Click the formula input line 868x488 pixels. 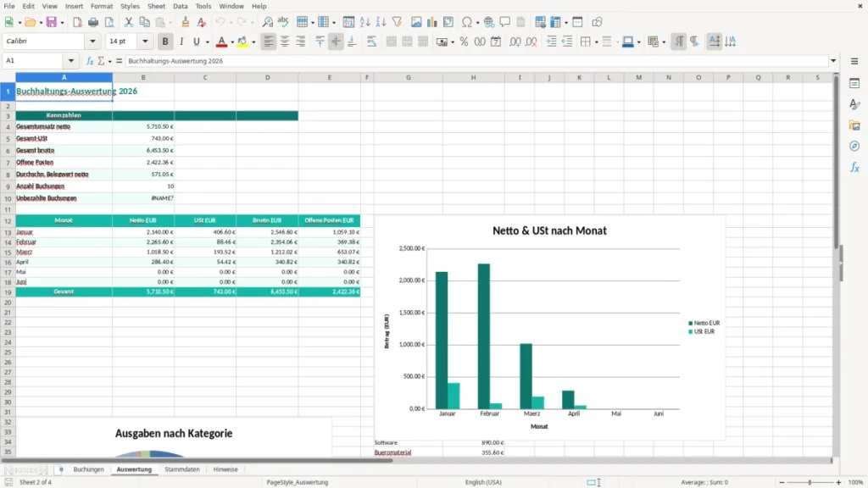pos(476,61)
